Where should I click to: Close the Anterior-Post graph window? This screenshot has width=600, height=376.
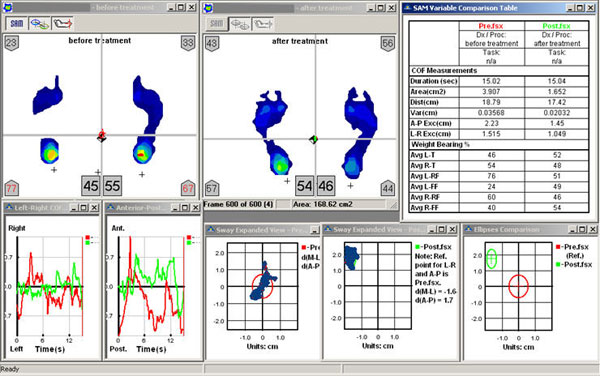pyautogui.click(x=196, y=208)
